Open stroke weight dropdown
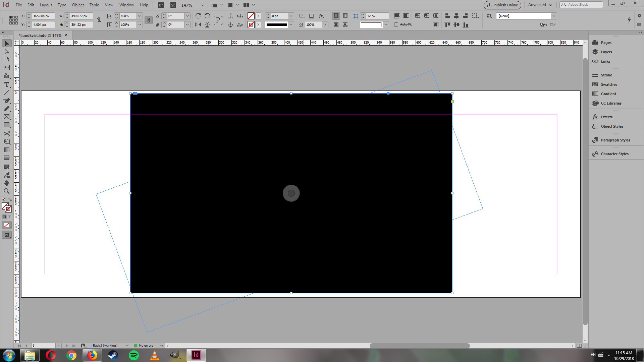This screenshot has width=644, height=362. click(x=291, y=16)
